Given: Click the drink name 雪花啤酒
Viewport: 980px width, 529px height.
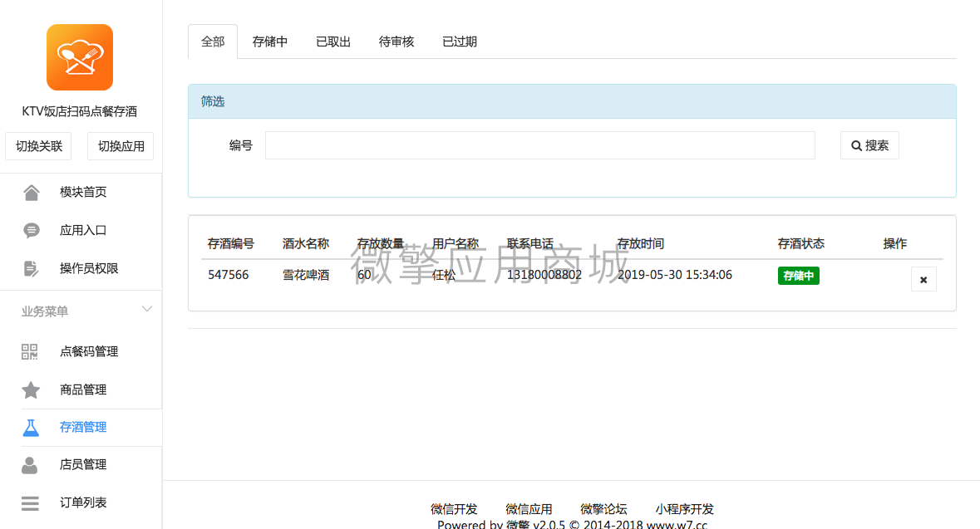Looking at the screenshot, I should tap(306, 275).
